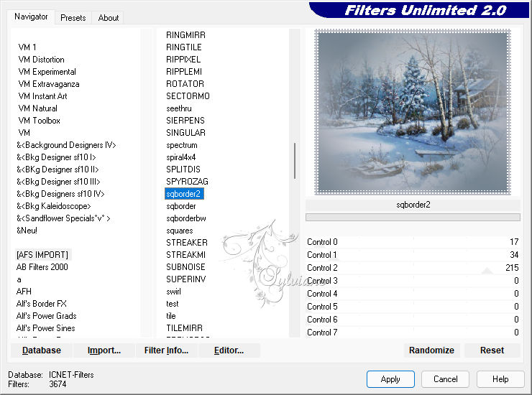This screenshot has height=395, width=532.
Task: Select &<BKg Designer sf10 II> category
Action: pos(58,169)
